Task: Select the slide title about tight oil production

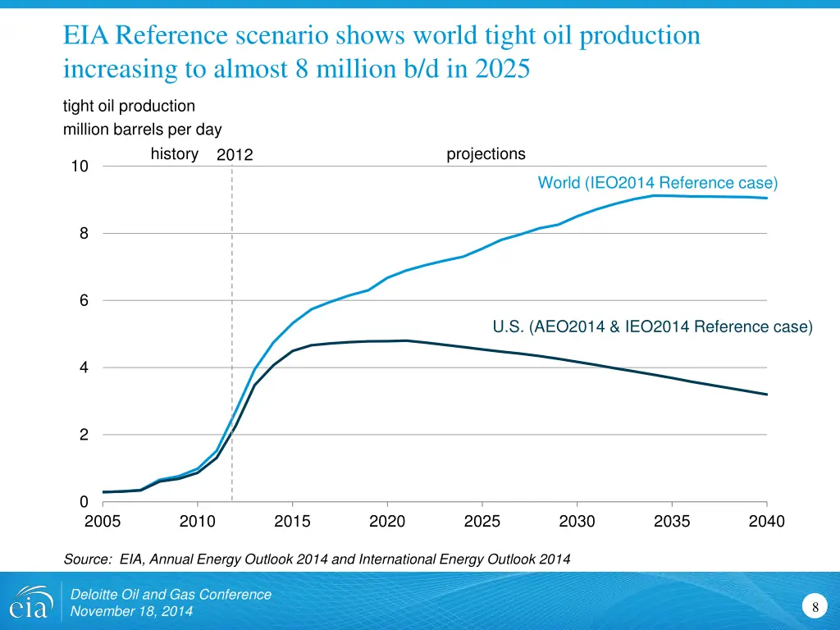Action: point(381,52)
